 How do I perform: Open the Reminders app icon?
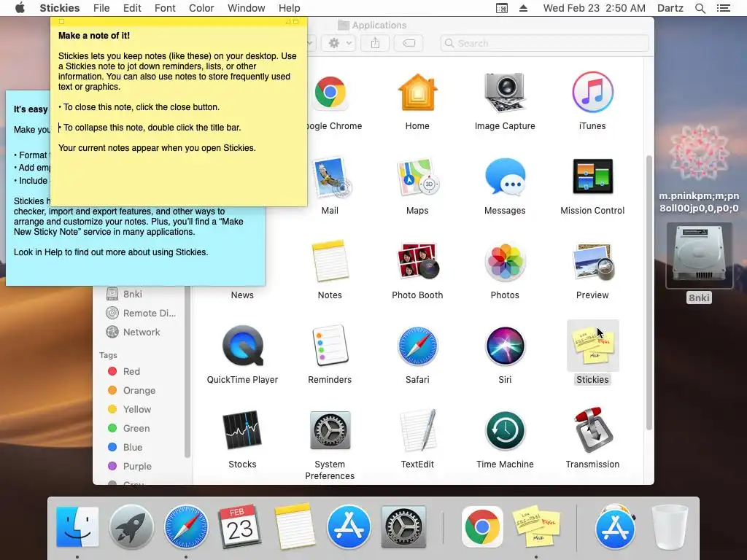click(330, 346)
